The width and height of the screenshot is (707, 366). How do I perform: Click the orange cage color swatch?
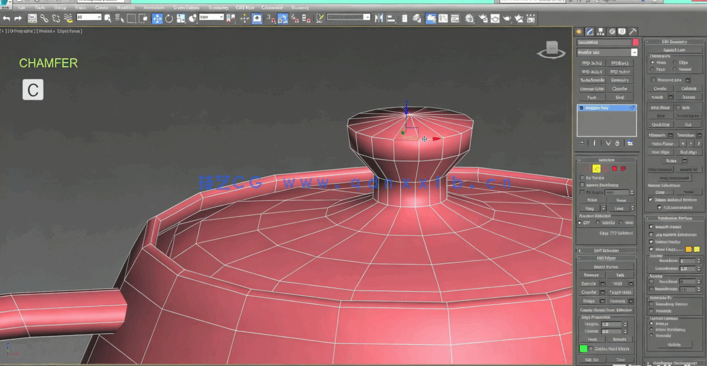[689, 249]
